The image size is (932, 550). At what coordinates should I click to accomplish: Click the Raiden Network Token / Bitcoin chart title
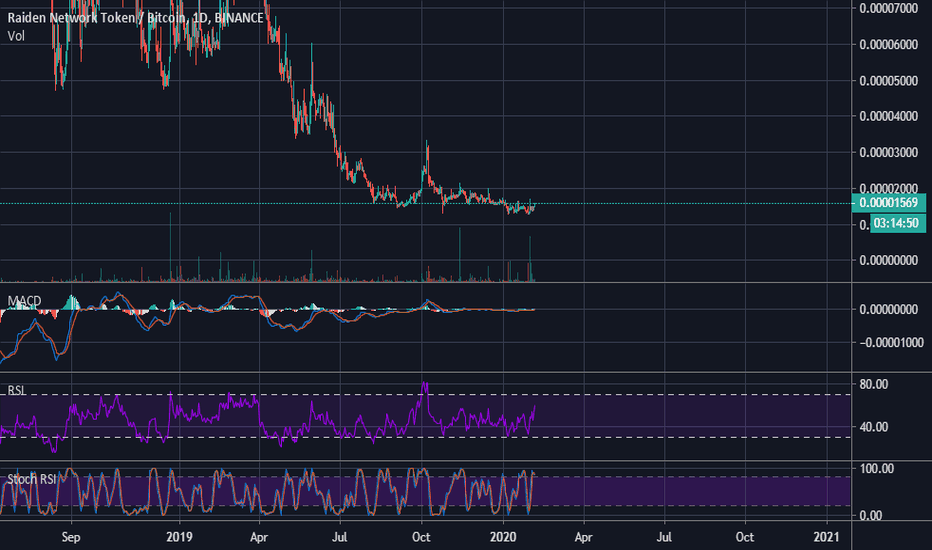[x=135, y=18]
